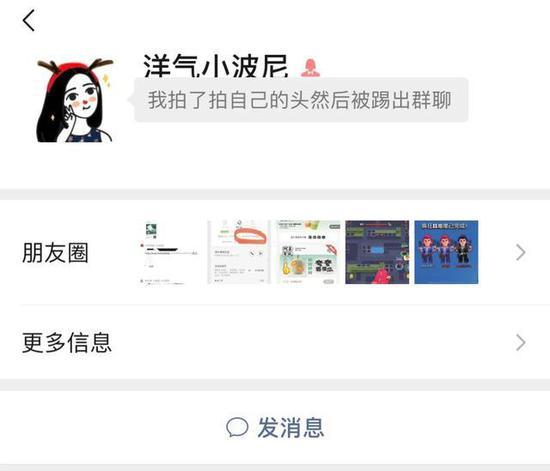Open first Moments thumbnail with white document
The height and width of the screenshot is (471, 550).
(168, 252)
